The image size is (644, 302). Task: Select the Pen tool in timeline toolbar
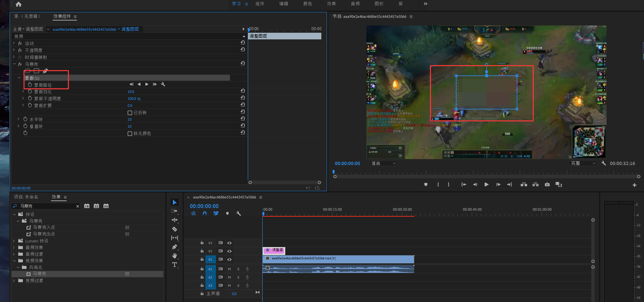pyautogui.click(x=175, y=247)
